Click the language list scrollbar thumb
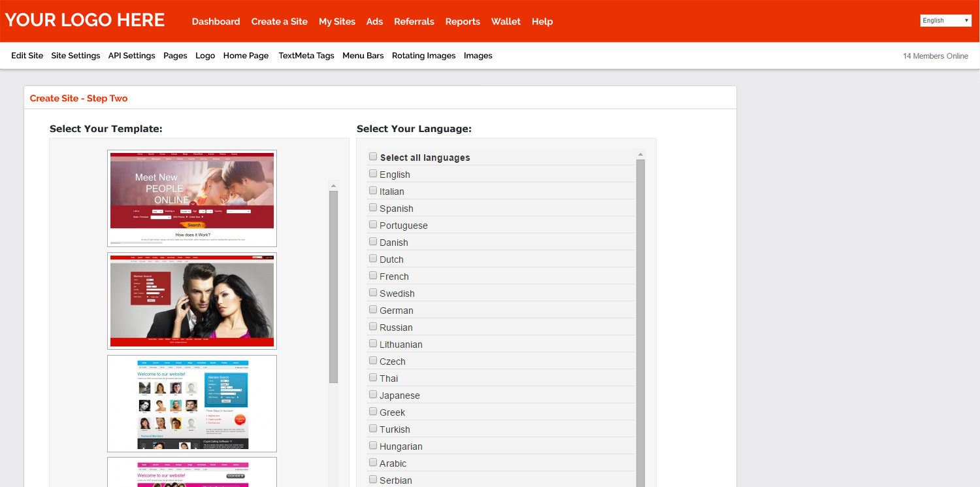Screen dimensions: 980x487 [x=640, y=324]
